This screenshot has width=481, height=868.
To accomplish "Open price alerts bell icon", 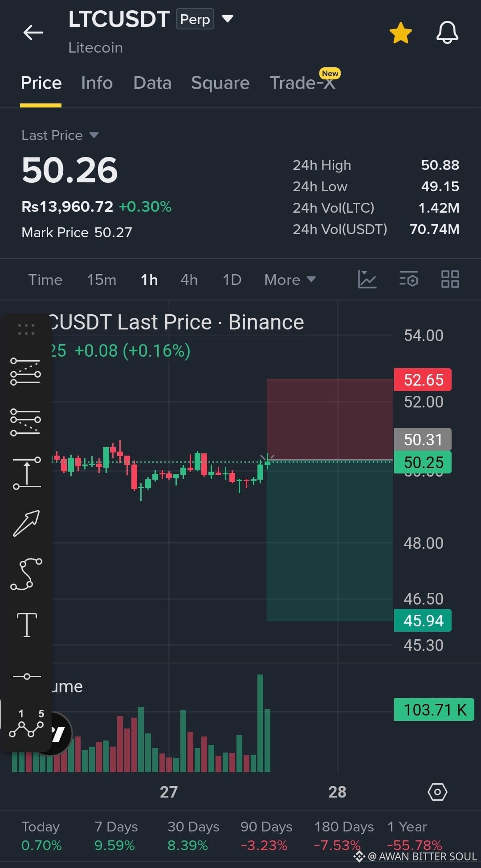I will 447,33.
